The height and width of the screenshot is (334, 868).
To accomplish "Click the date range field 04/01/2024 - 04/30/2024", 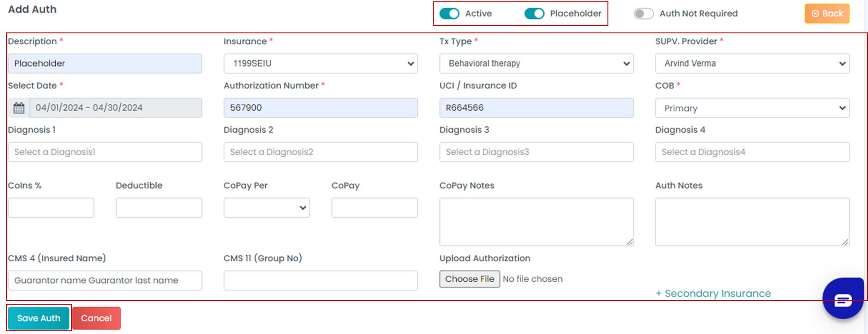I will coord(116,108).
